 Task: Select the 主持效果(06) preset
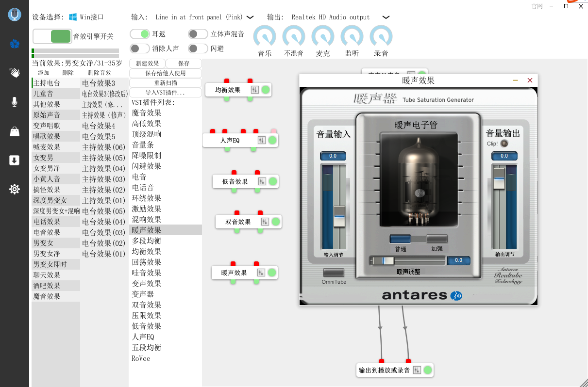(104, 147)
